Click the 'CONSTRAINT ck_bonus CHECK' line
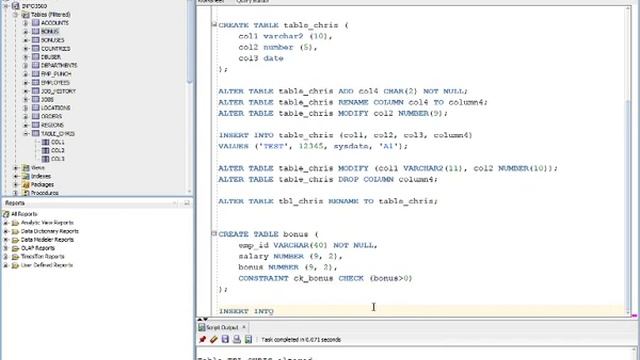 pyautogui.click(x=325, y=278)
